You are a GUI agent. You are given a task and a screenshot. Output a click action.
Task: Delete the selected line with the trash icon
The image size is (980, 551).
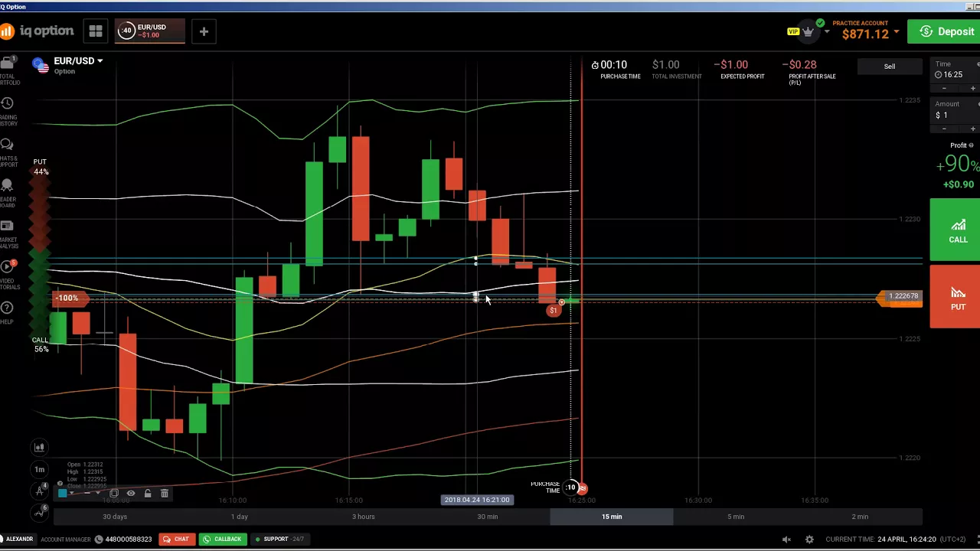[x=165, y=494]
